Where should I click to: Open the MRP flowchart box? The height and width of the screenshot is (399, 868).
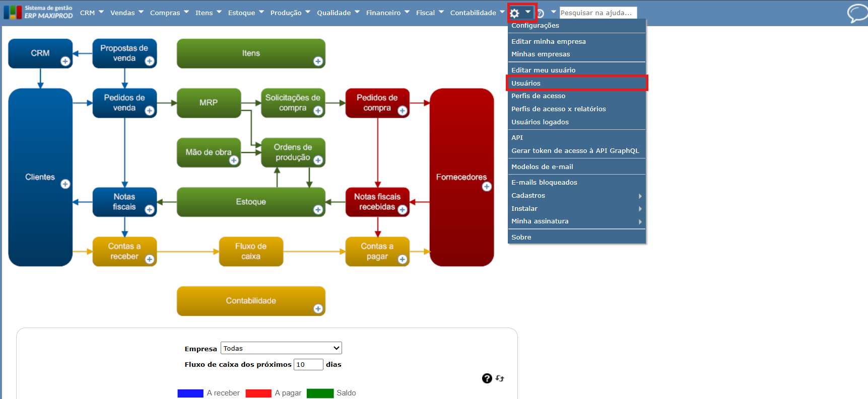[x=209, y=103]
